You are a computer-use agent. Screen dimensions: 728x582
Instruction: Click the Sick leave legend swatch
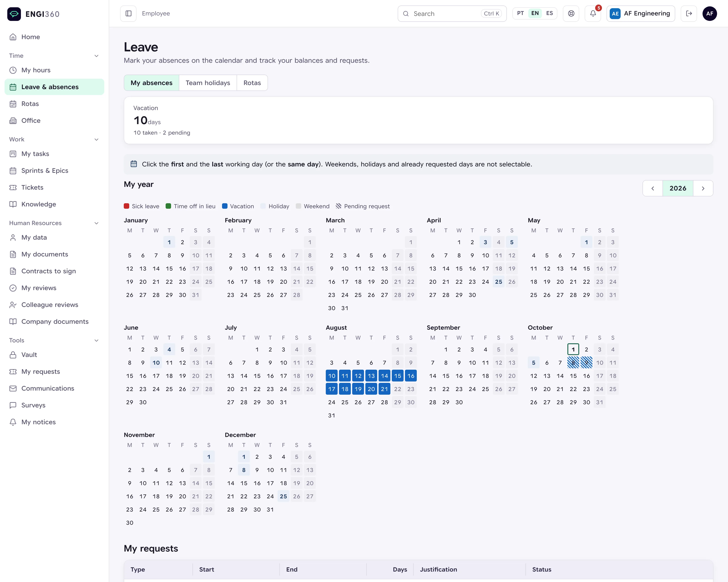pyautogui.click(x=126, y=206)
